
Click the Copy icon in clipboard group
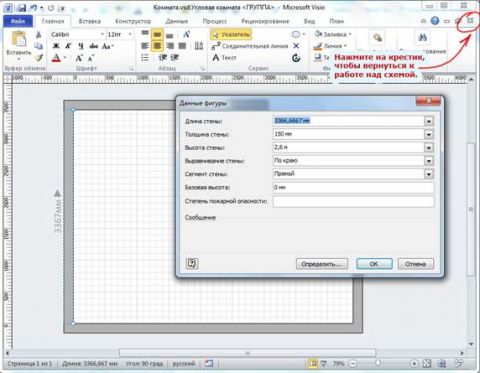[39, 46]
